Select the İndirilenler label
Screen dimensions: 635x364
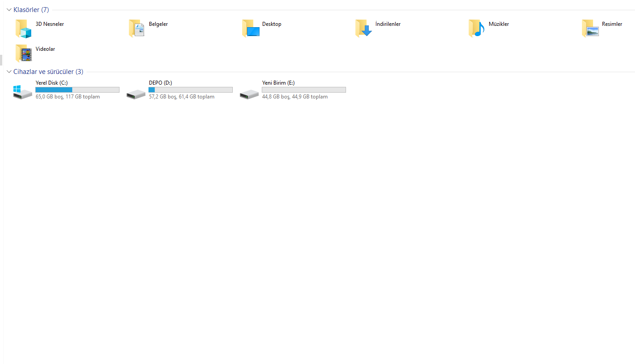[x=388, y=24]
